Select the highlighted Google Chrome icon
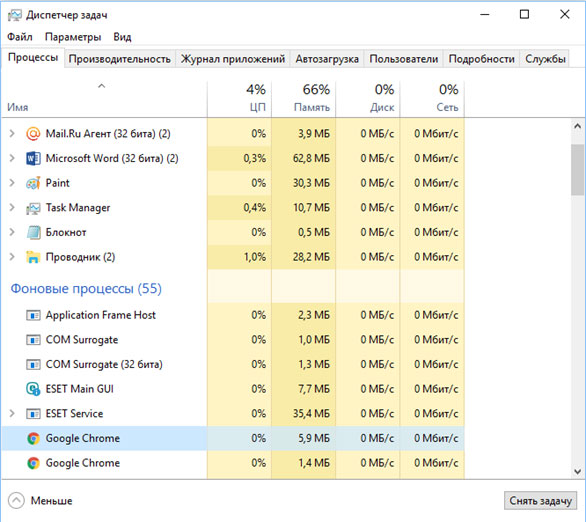The image size is (586, 522). tap(33, 438)
